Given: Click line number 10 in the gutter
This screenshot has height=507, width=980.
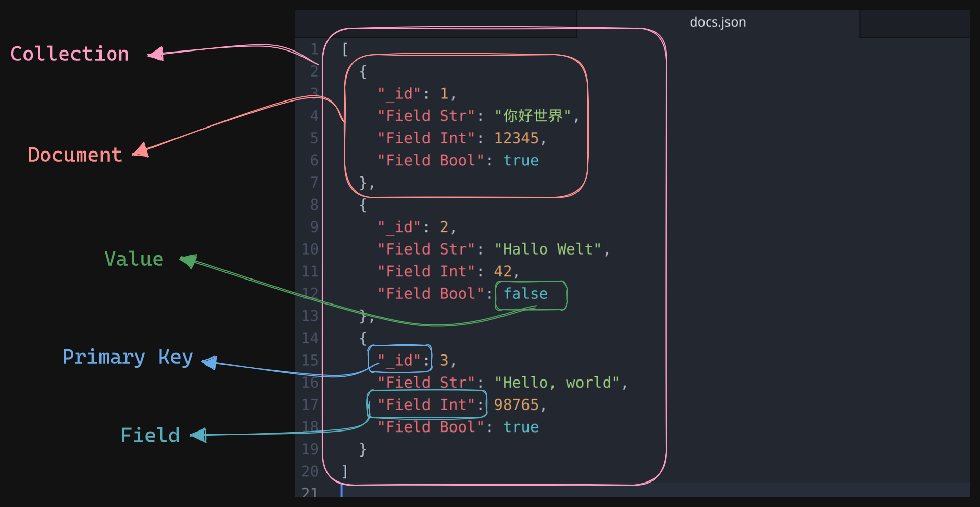Looking at the screenshot, I should coord(310,249).
